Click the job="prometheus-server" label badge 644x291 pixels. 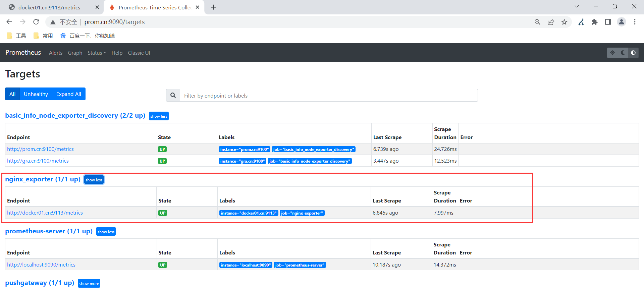click(300, 265)
